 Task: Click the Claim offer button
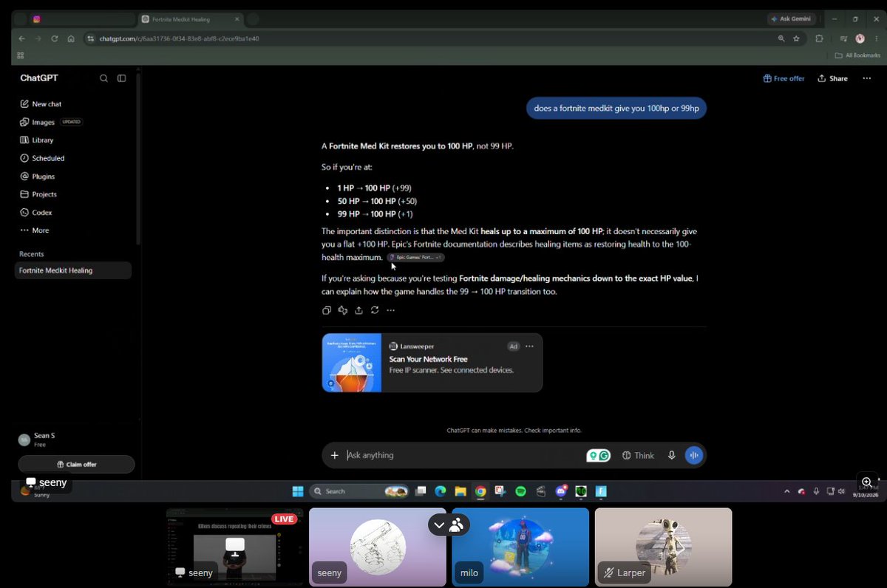click(x=76, y=464)
